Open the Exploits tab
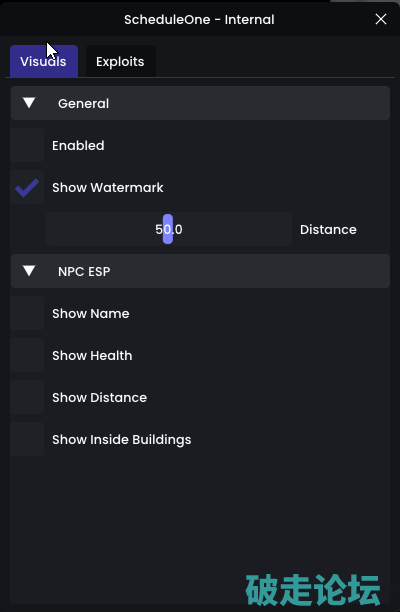Image resolution: width=400 pixels, height=612 pixels. pos(120,61)
